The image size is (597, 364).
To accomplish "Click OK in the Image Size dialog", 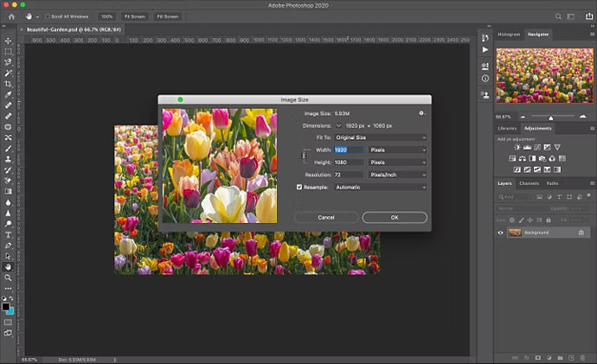I will [x=394, y=217].
